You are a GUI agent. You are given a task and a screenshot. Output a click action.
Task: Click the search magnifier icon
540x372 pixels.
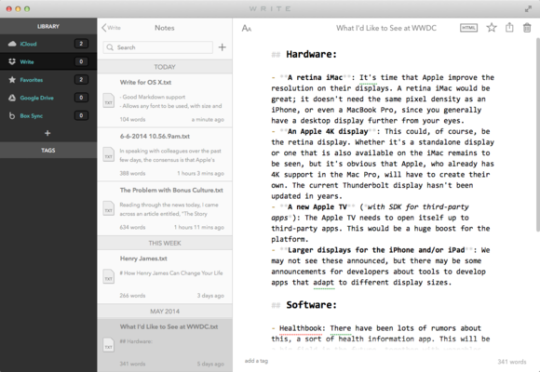point(110,47)
